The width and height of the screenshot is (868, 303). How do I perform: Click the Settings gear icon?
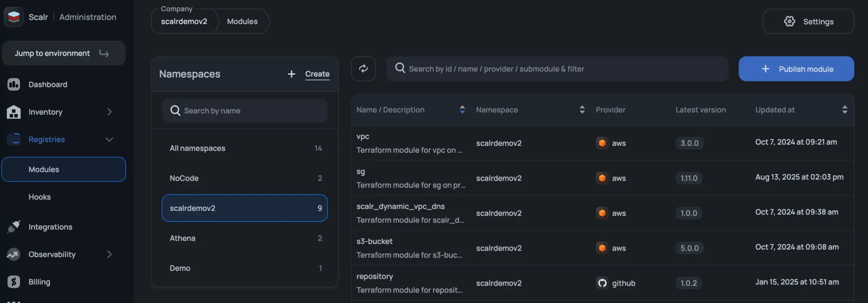pos(789,21)
